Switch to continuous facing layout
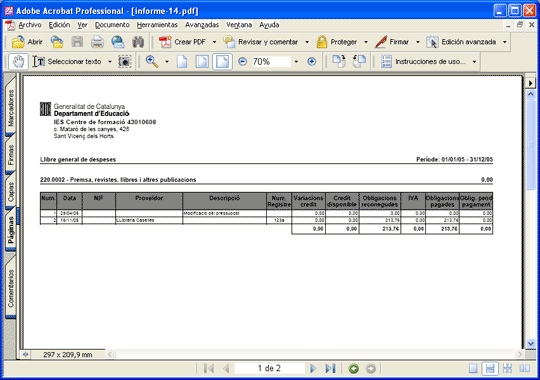Image resolution: width=540 pixels, height=380 pixels. 507,369
